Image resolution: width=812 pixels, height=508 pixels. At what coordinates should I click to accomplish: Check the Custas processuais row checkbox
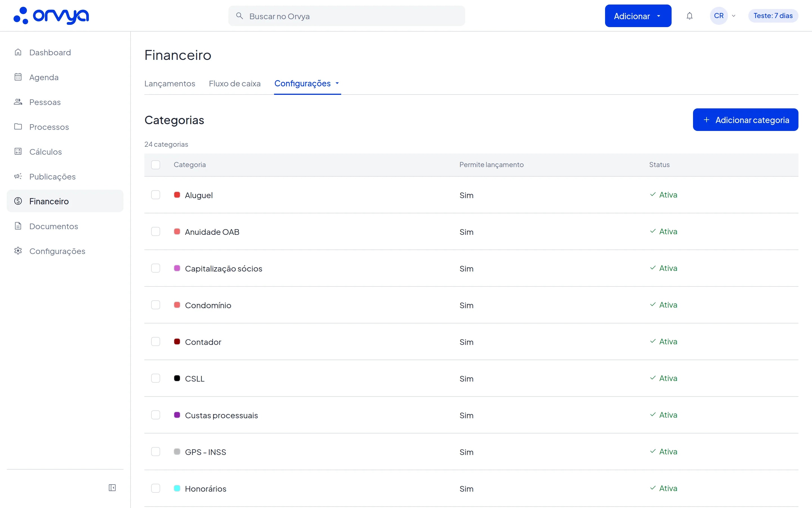pos(156,415)
